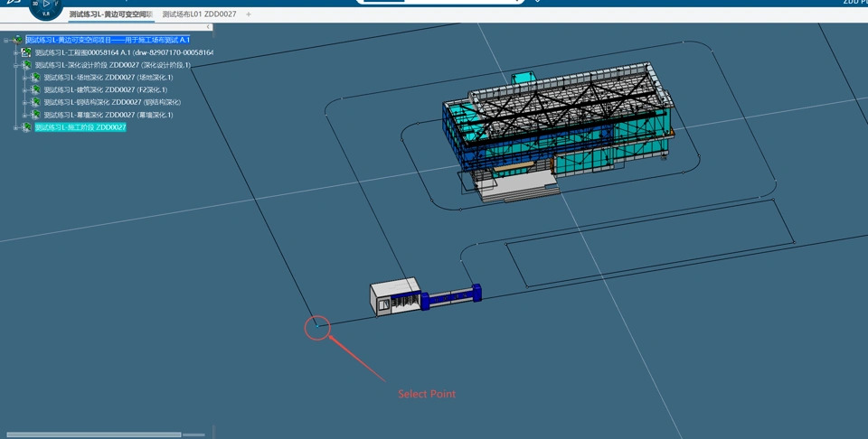Select the 幕墙深化 ZDD0027 tree item
This screenshot has height=439, width=868.
coord(108,115)
